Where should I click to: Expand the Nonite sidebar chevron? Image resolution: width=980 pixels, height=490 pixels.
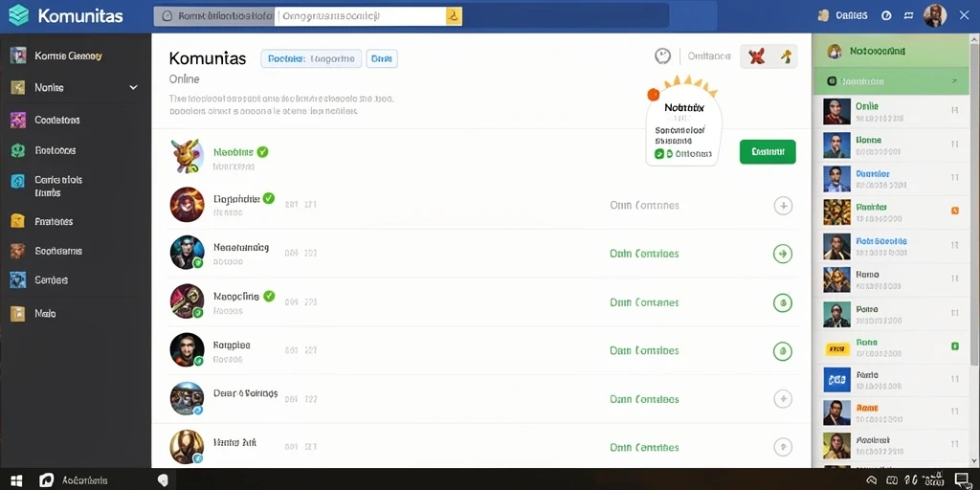click(133, 87)
